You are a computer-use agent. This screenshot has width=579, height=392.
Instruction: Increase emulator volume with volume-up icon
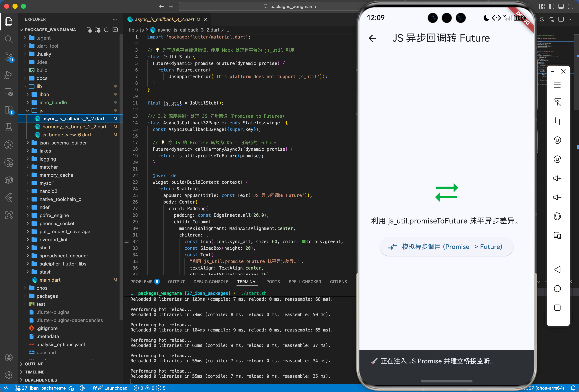[x=558, y=178]
